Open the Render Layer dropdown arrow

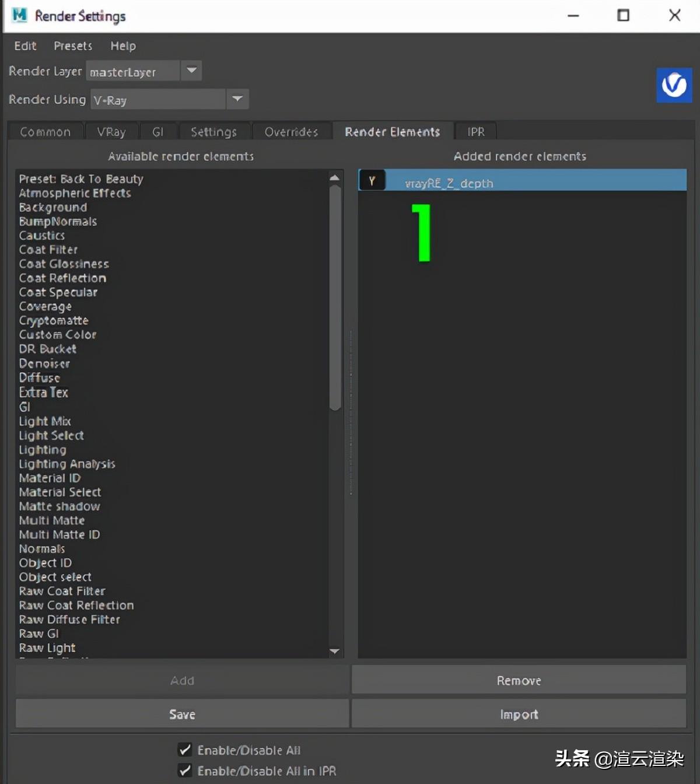[191, 71]
